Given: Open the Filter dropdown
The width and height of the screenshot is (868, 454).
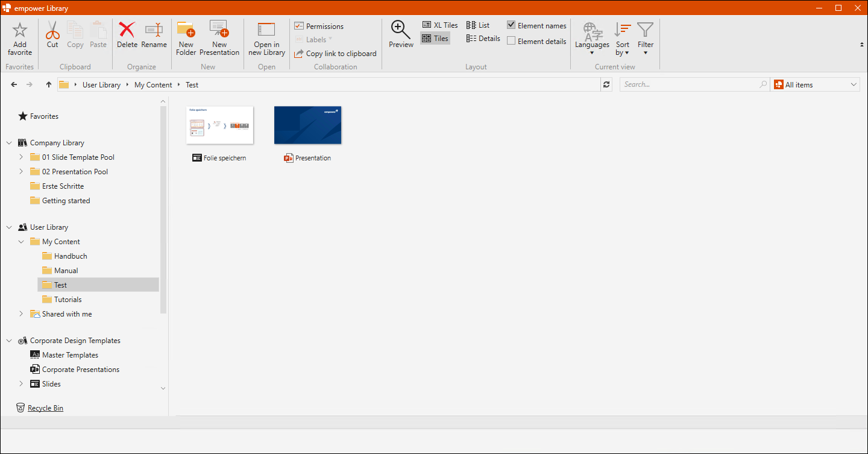Looking at the screenshot, I should tap(646, 38).
